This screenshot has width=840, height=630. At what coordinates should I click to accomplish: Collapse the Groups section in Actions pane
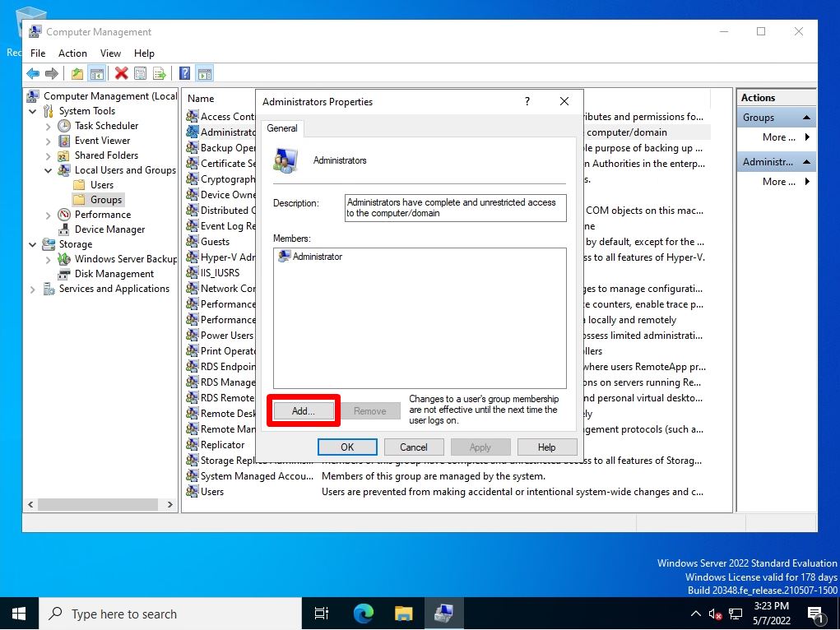point(806,118)
